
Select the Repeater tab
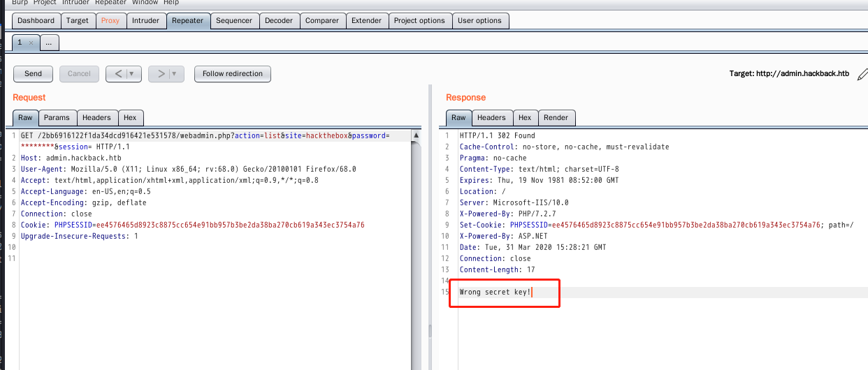click(x=188, y=20)
